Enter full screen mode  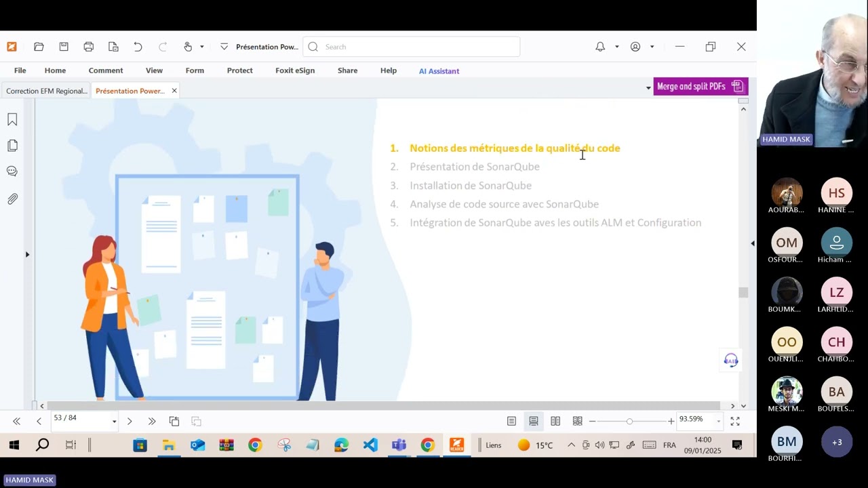tap(735, 422)
